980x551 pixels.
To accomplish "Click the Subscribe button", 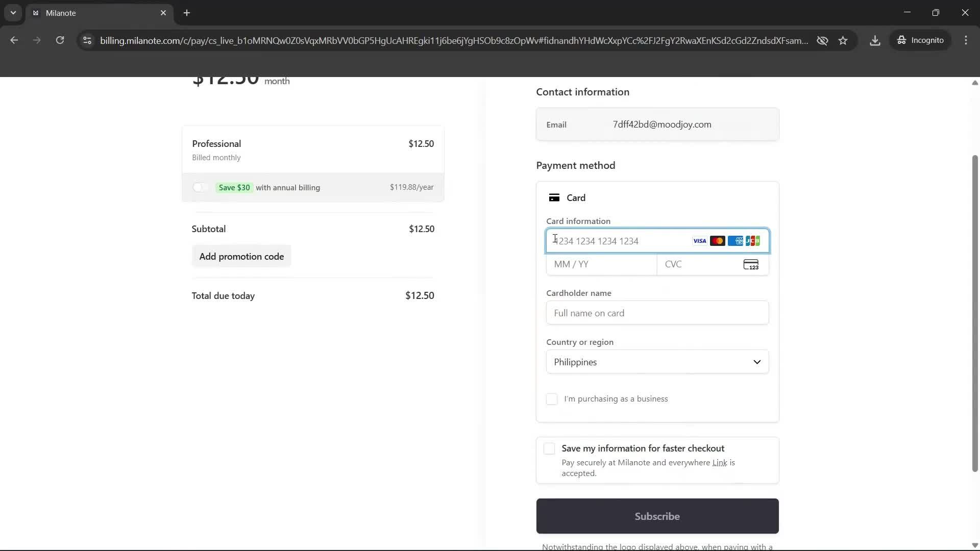I will 657,516.
